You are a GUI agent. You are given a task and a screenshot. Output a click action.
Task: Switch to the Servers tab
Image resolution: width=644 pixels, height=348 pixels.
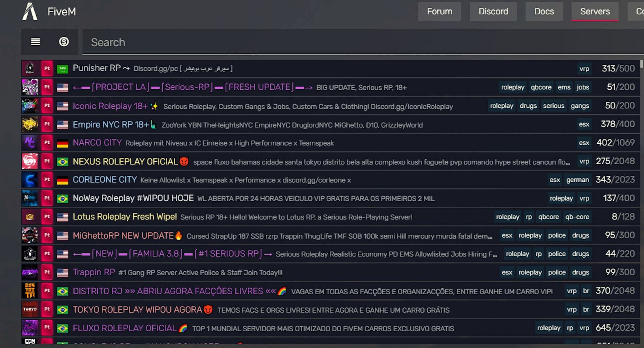[x=595, y=11]
